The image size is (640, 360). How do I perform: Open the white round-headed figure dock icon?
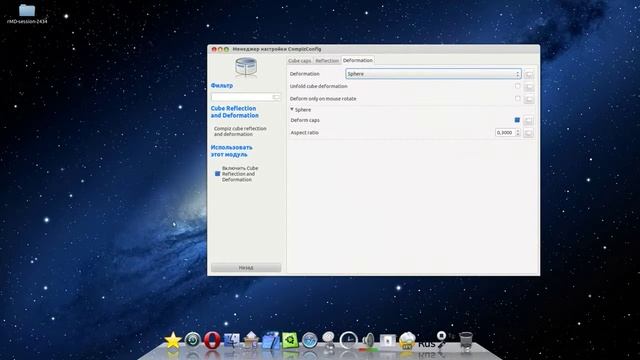click(x=329, y=340)
